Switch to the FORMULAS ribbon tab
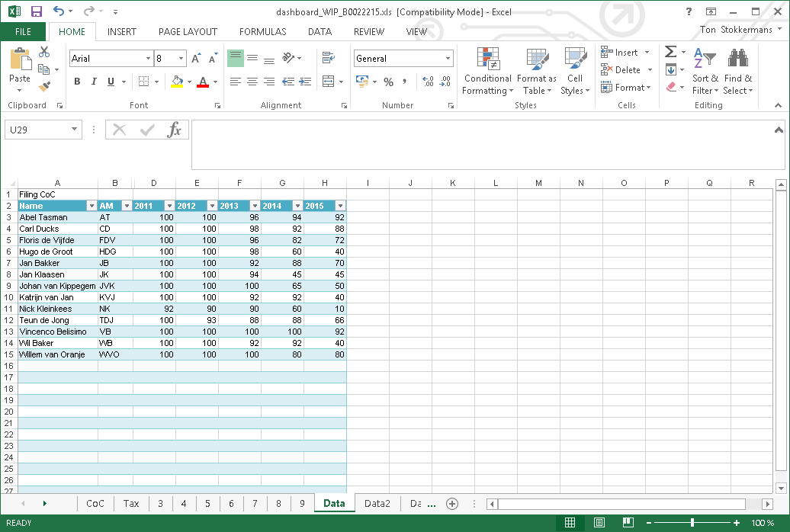Image resolution: width=790 pixels, height=532 pixels. point(262,32)
